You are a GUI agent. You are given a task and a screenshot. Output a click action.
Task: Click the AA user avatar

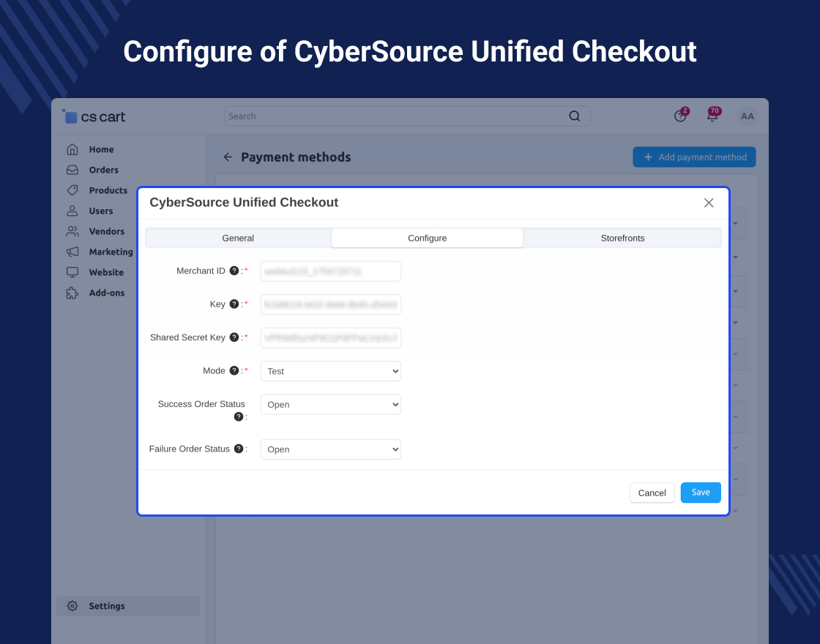click(747, 116)
